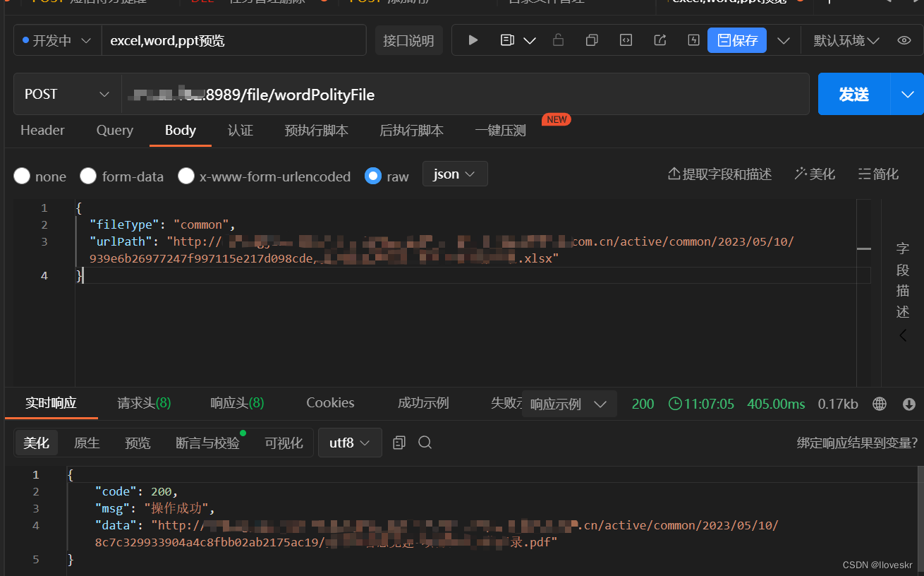924x576 pixels.
Task: Click the download response icon
Action: (x=909, y=404)
